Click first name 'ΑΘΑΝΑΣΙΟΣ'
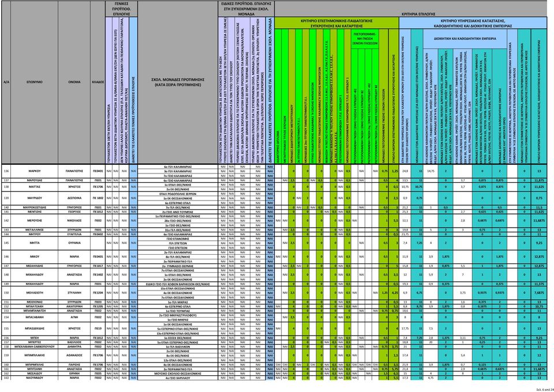This screenshot has width=554, height=392. pyautogui.click(x=74, y=356)
